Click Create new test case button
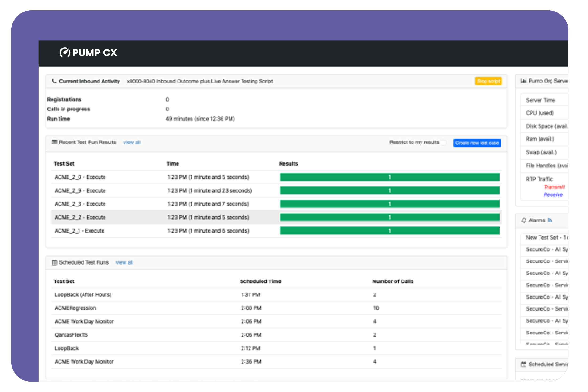This screenshot has width=588, height=392. 477,143
